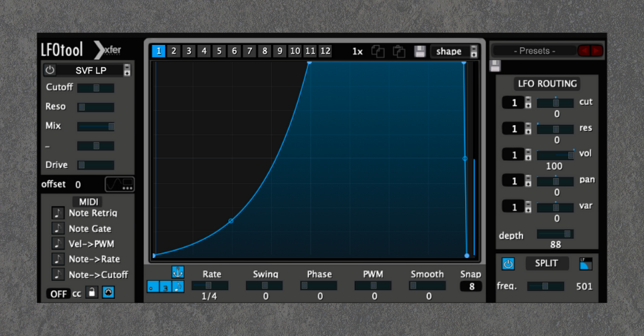Adjust the cut routing slider
Screen dimensions: 644x336
[x=555, y=103]
